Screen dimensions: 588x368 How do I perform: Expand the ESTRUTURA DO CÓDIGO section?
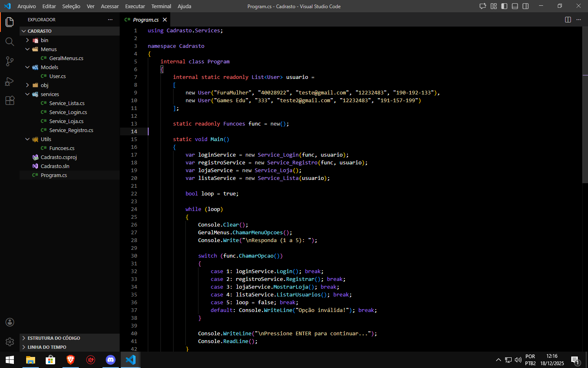coord(69,338)
